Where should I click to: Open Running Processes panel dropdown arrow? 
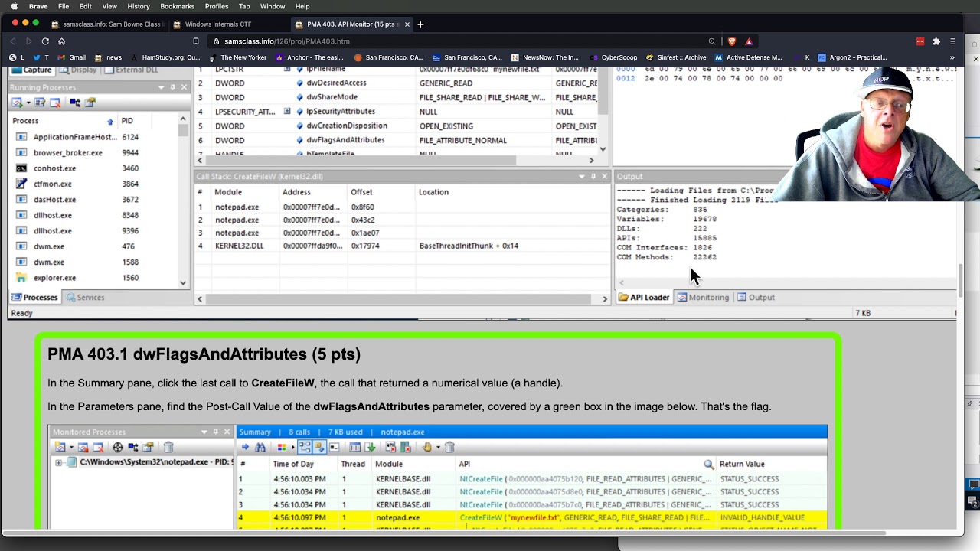(x=161, y=87)
